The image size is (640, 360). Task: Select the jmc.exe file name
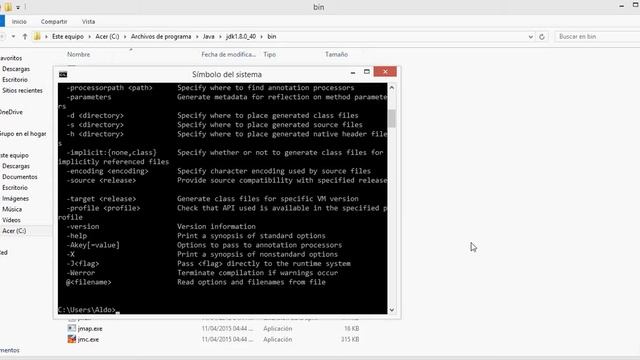tap(88, 339)
